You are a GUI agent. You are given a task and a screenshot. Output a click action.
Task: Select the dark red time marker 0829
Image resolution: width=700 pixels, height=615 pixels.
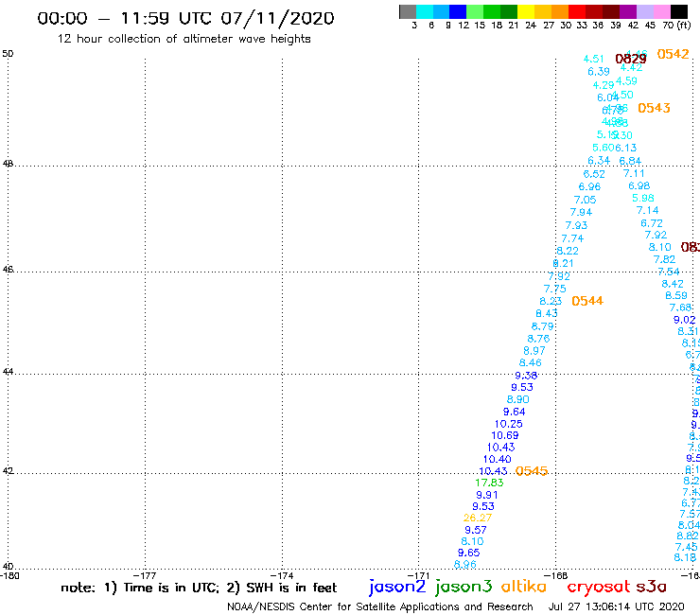tap(631, 59)
